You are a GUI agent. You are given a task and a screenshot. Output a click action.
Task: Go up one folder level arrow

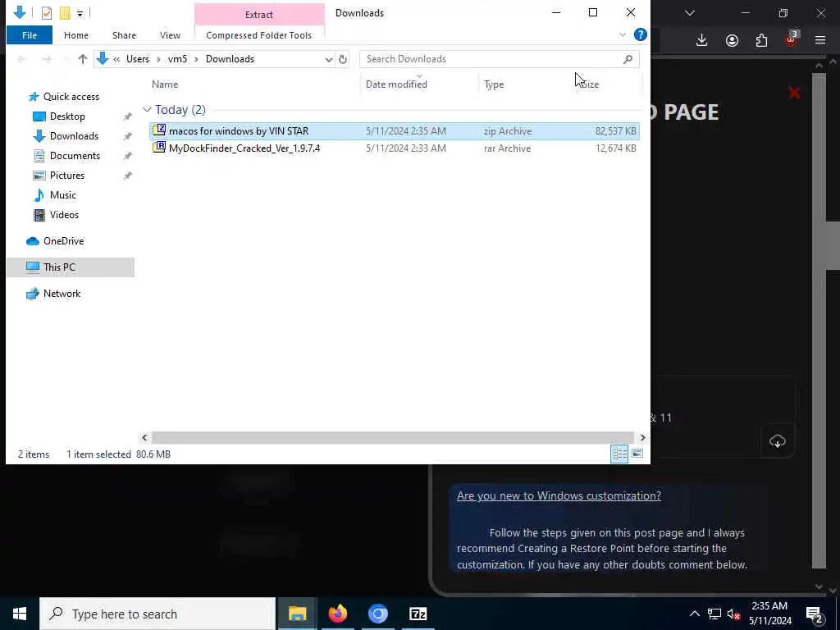83,59
